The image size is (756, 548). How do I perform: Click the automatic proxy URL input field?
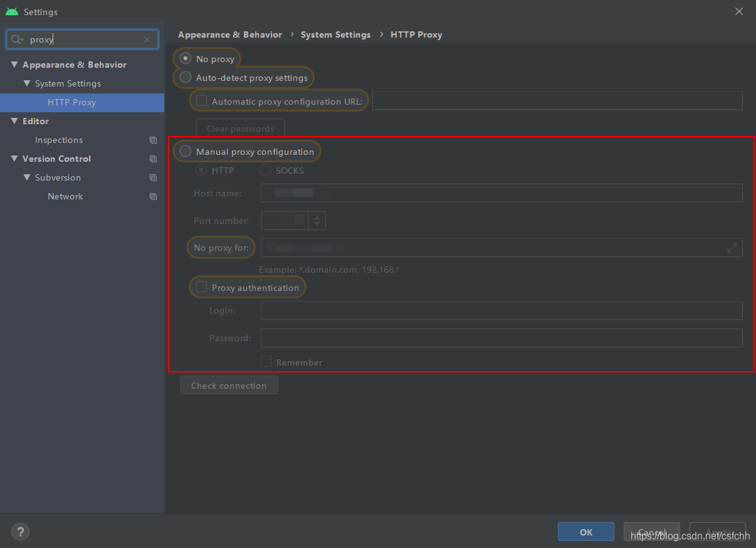557,100
